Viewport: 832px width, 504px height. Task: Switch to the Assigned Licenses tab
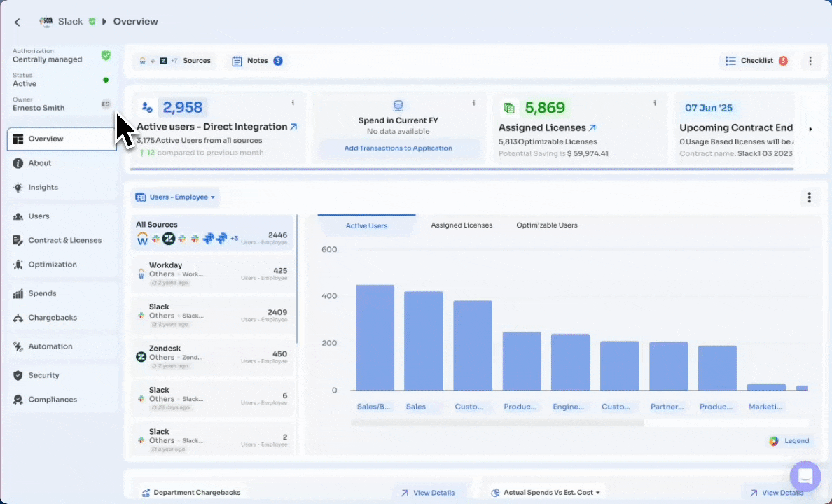click(462, 225)
